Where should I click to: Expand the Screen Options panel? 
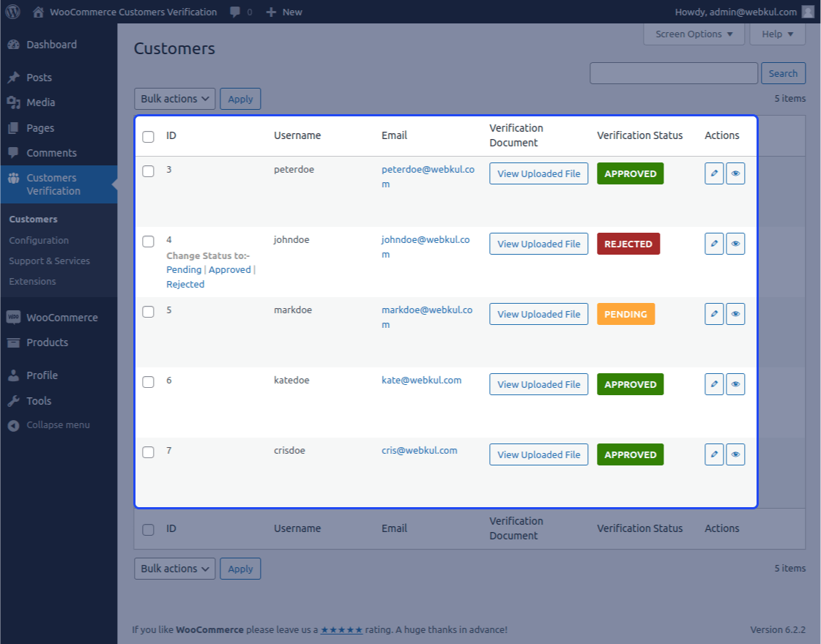point(694,34)
